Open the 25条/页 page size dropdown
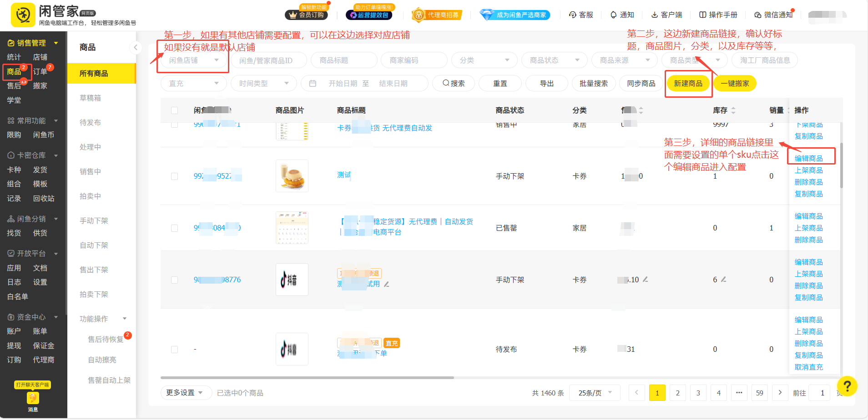 coord(595,393)
